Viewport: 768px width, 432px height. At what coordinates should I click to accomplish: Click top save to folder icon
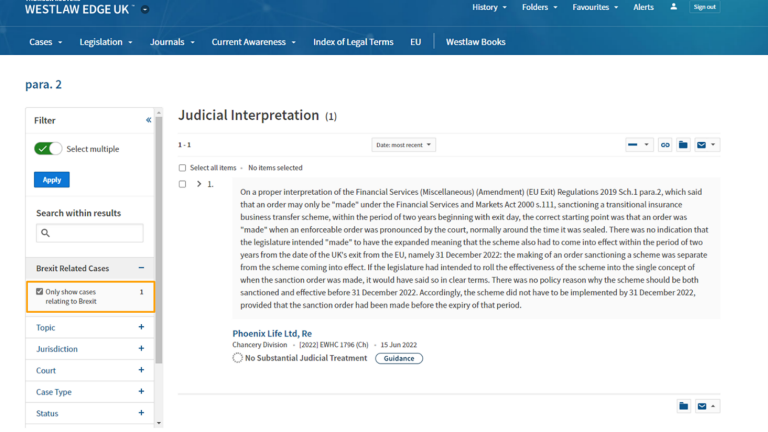(683, 145)
